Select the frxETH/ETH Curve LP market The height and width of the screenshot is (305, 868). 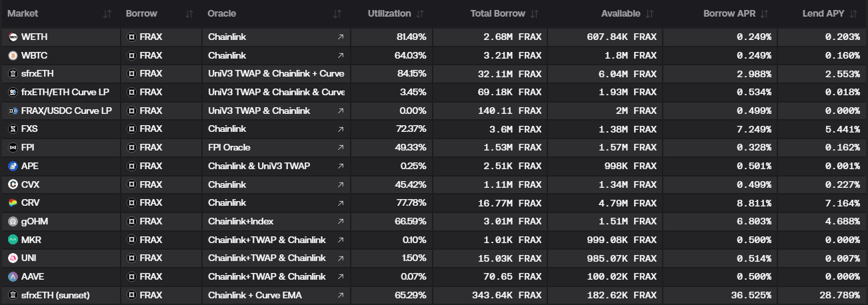64,93
